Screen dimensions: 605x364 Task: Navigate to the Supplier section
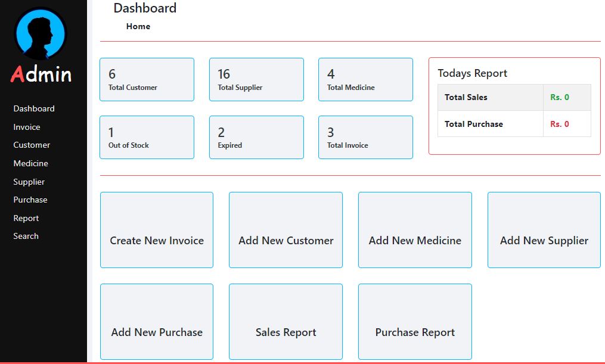coord(29,182)
